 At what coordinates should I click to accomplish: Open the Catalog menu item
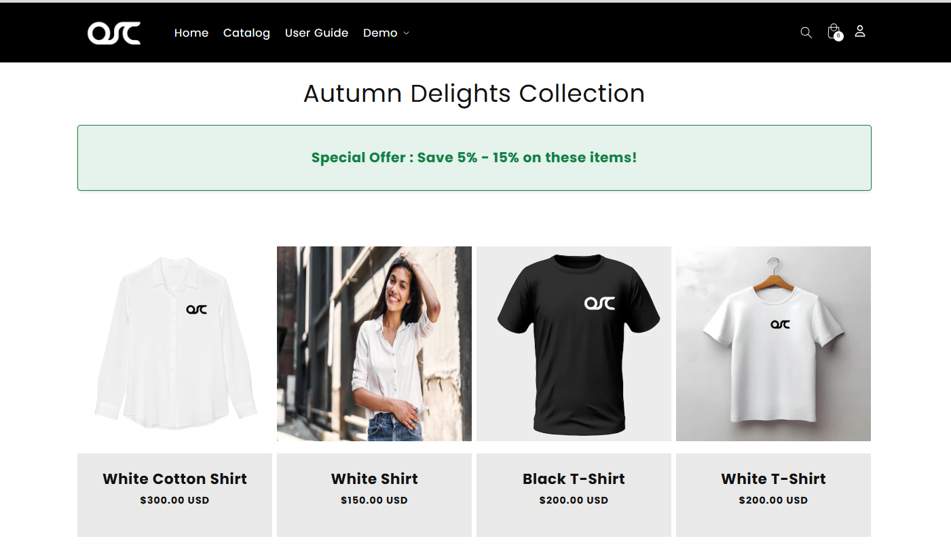246,33
